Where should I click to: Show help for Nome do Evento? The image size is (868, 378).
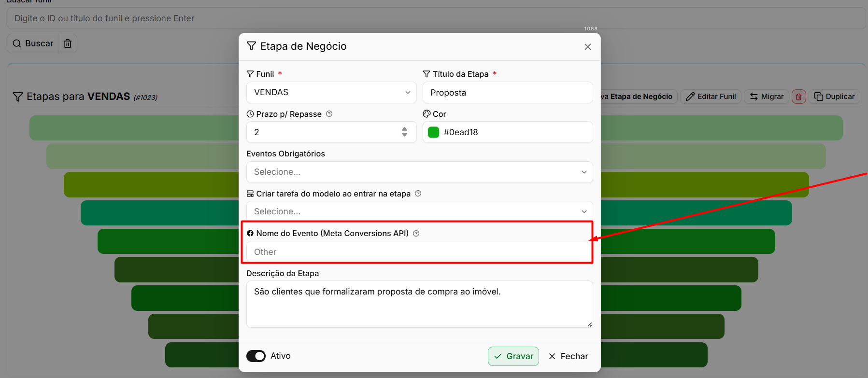[416, 233]
